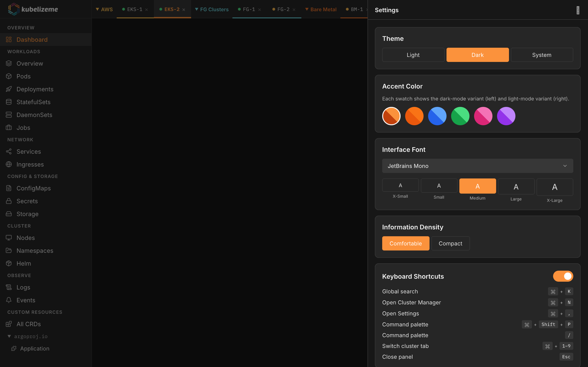Collapse the FG Clusters group

click(211, 9)
